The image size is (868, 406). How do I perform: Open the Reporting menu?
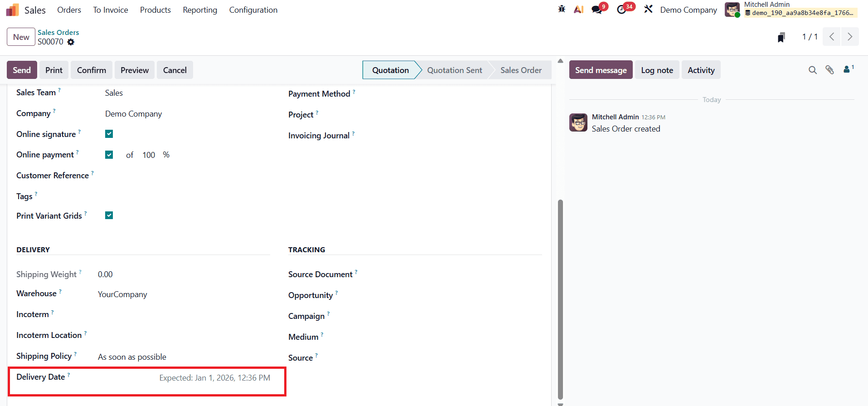click(200, 10)
